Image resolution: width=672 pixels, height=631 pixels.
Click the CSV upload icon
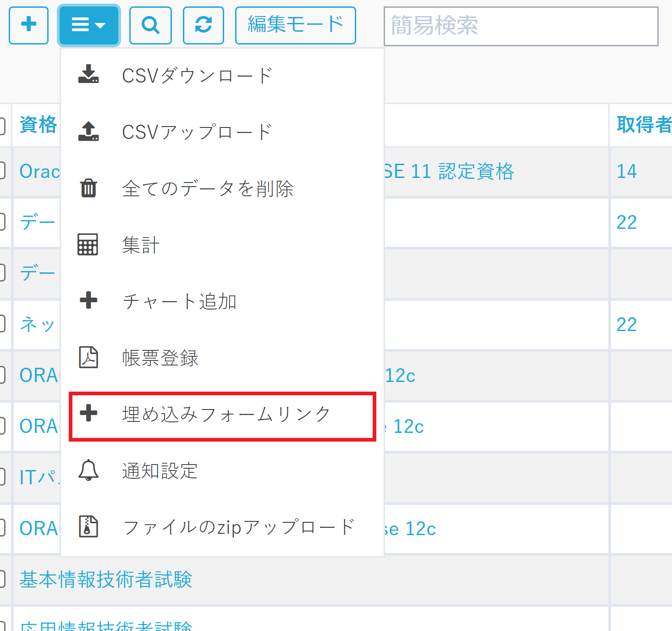point(89,131)
